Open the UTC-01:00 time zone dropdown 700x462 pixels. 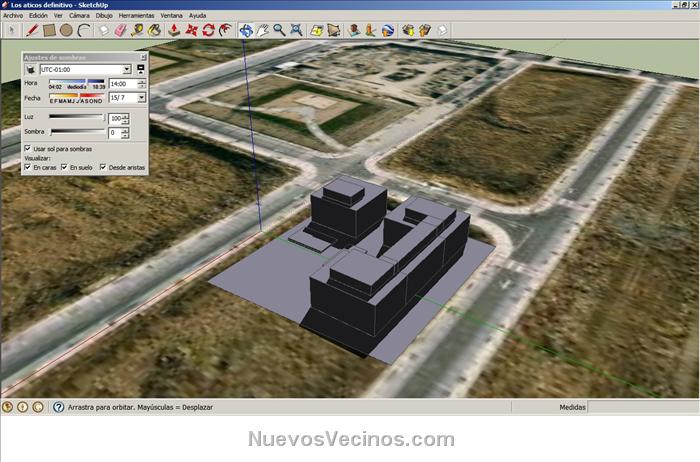tap(127, 70)
